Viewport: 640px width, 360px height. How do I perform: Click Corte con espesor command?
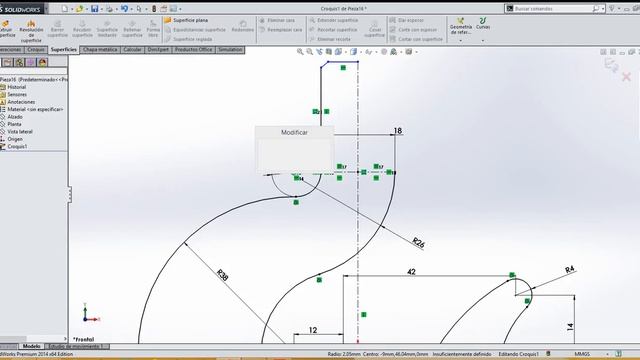click(x=413, y=30)
